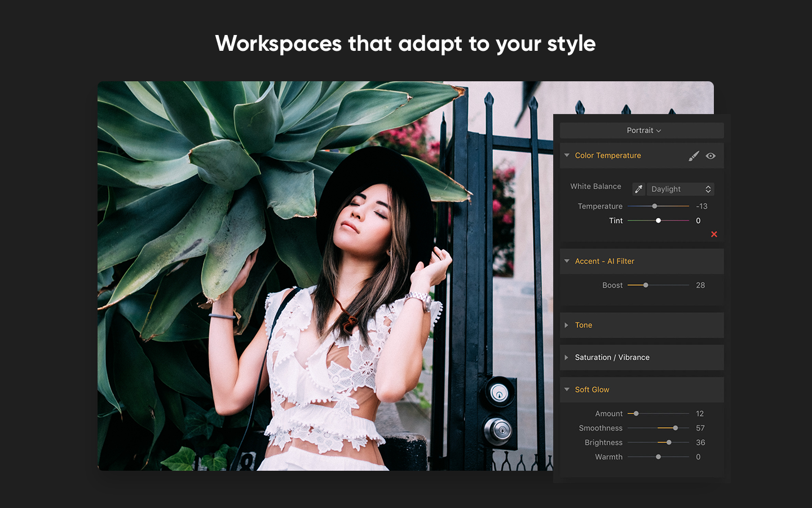The image size is (812, 508).
Task: Pick the white balance eyedropper tool
Action: click(638, 189)
